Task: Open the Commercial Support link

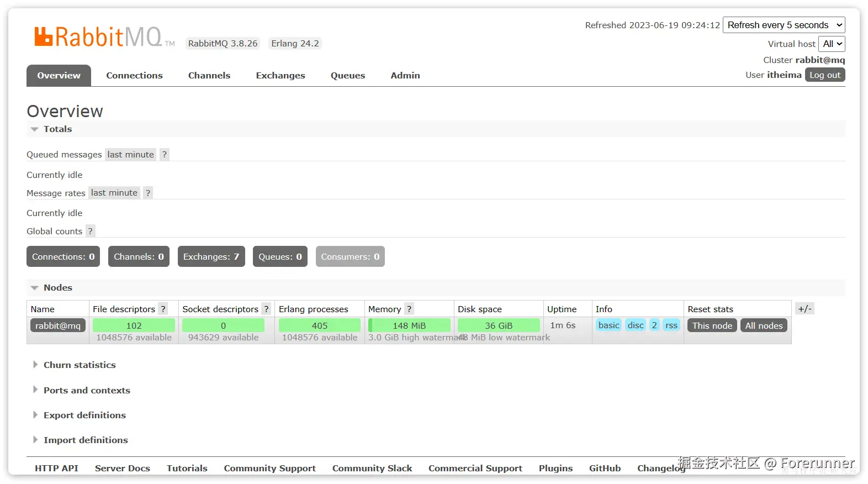Action: click(x=475, y=468)
